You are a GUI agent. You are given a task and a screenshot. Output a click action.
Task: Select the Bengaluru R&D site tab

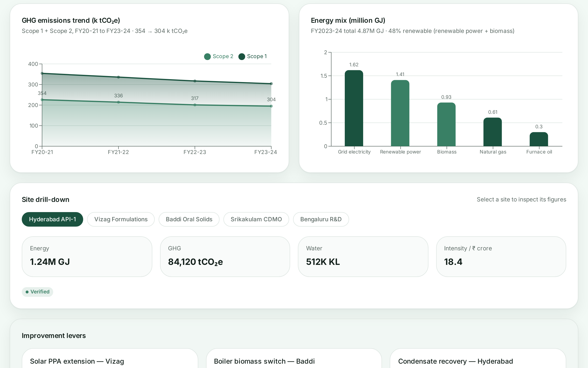click(321, 219)
